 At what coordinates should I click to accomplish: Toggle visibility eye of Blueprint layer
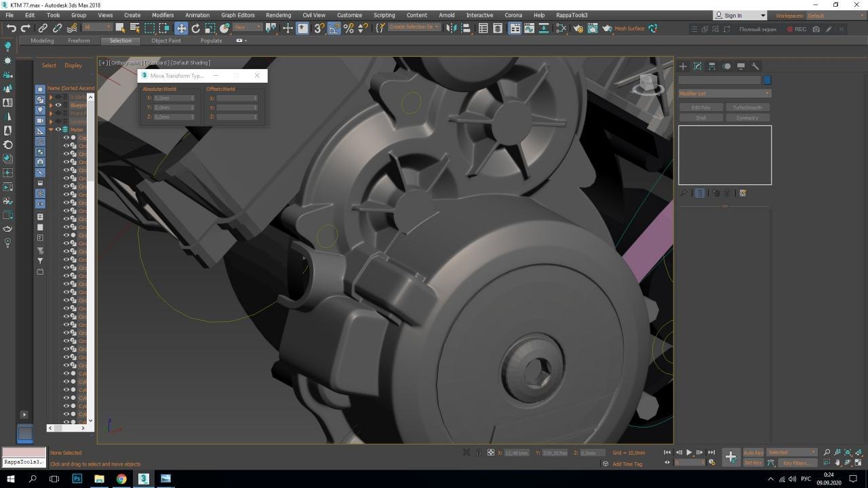(58, 105)
